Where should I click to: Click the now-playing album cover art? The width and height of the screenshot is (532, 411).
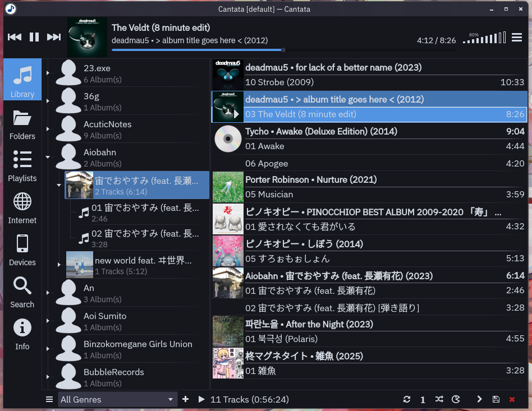pyautogui.click(x=87, y=37)
